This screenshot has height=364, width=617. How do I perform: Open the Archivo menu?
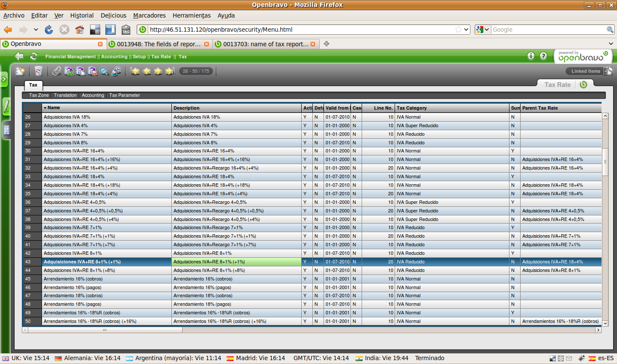tap(14, 15)
